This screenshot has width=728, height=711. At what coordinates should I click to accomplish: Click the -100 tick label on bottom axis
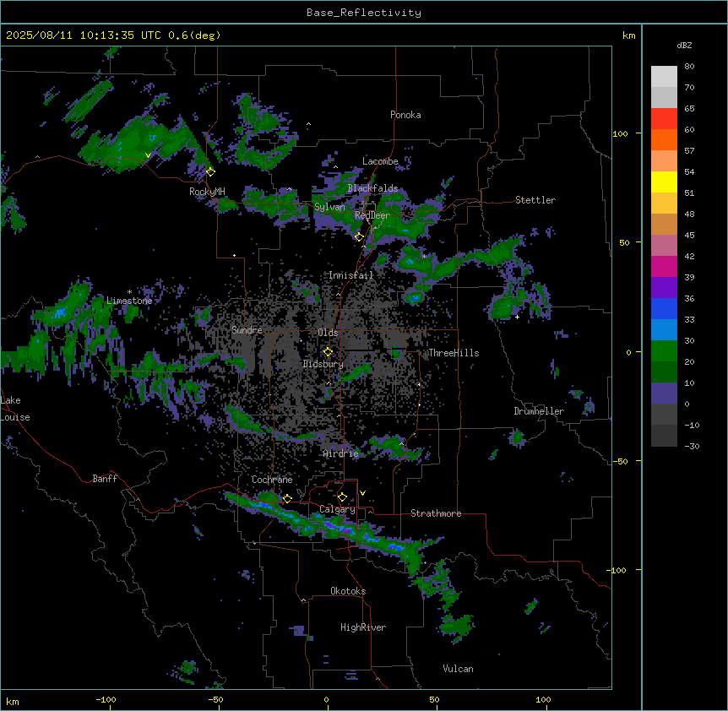(x=106, y=699)
